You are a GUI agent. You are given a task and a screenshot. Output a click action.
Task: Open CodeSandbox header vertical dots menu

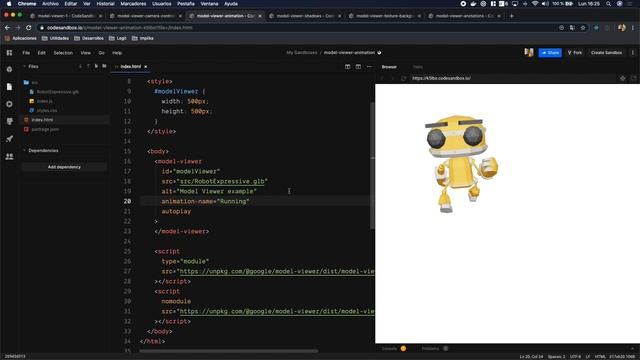(x=633, y=53)
